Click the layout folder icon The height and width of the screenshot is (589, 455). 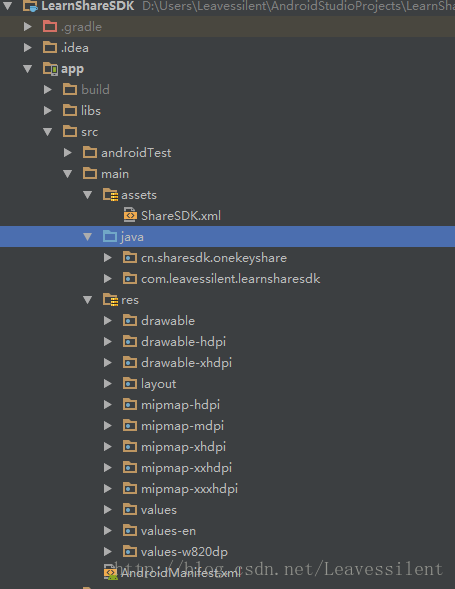[130, 384]
